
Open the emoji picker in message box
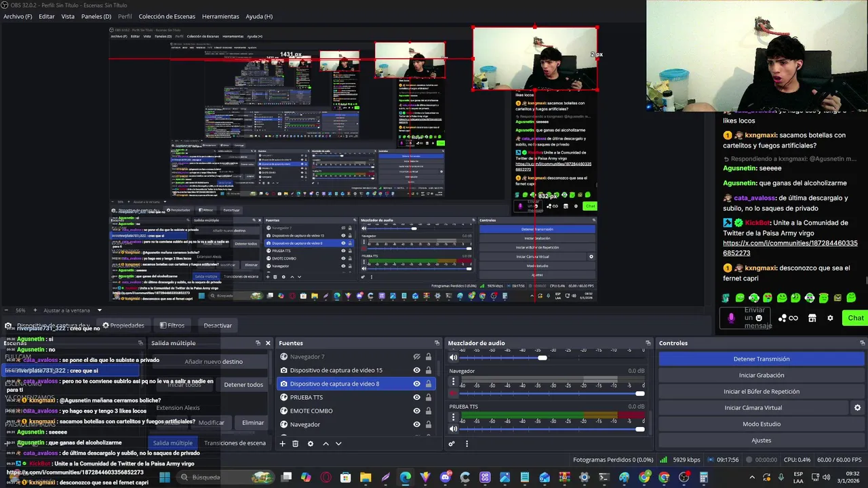(759, 318)
